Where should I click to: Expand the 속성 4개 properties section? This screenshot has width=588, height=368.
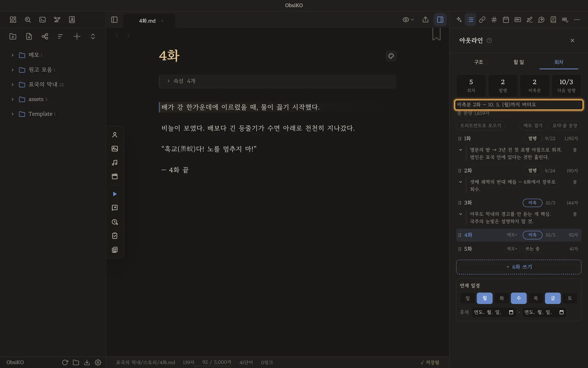tap(277, 81)
